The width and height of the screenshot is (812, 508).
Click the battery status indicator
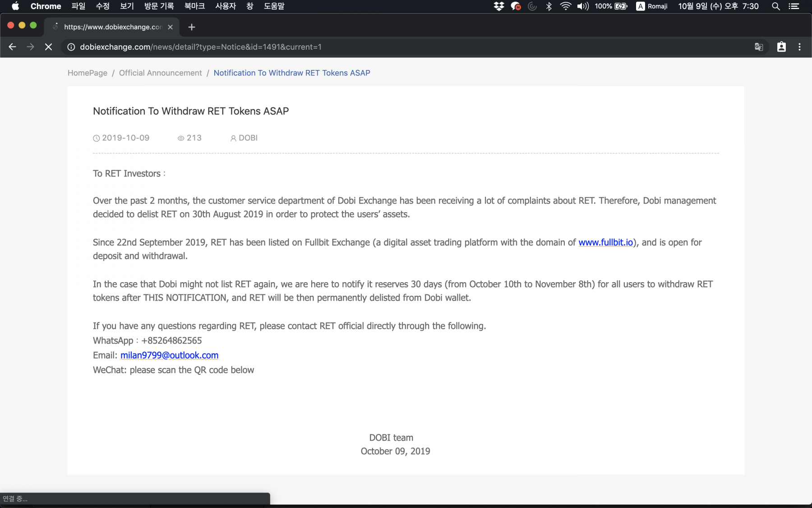click(x=611, y=6)
